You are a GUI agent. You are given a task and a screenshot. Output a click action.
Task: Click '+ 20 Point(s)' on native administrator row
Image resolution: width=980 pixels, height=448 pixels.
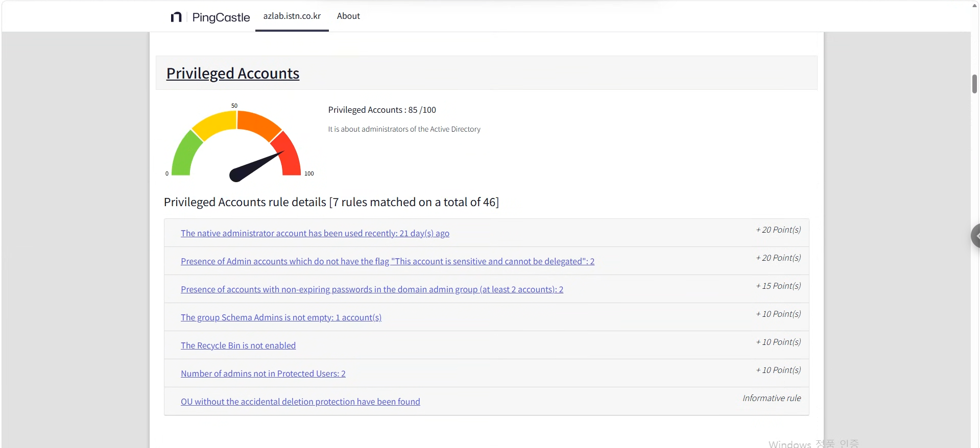click(778, 230)
